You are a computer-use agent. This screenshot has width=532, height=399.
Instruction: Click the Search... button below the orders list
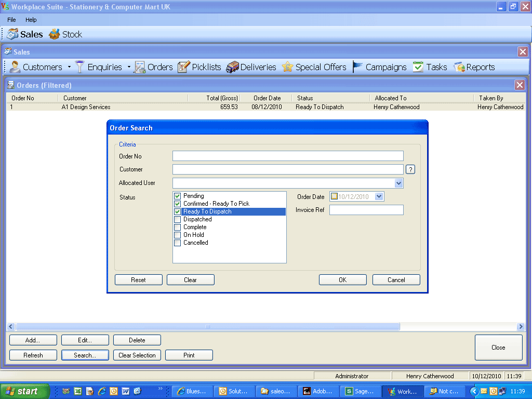(x=85, y=355)
